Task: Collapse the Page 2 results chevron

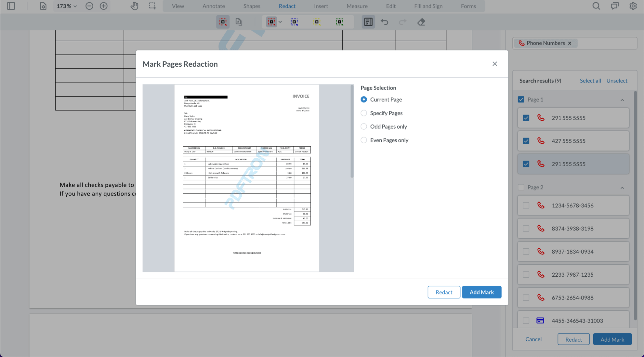Action: 622,188
